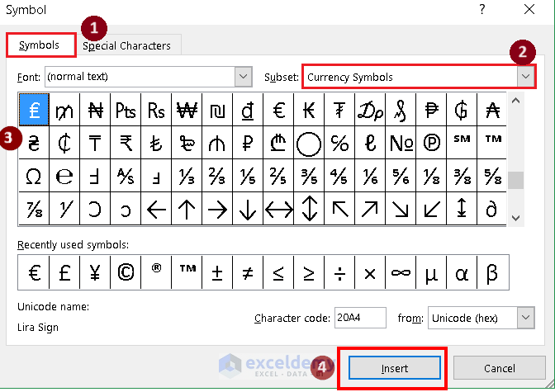Choose the one third fraction symbol
Viewport: 555px width, 392px height.
point(187,175)
